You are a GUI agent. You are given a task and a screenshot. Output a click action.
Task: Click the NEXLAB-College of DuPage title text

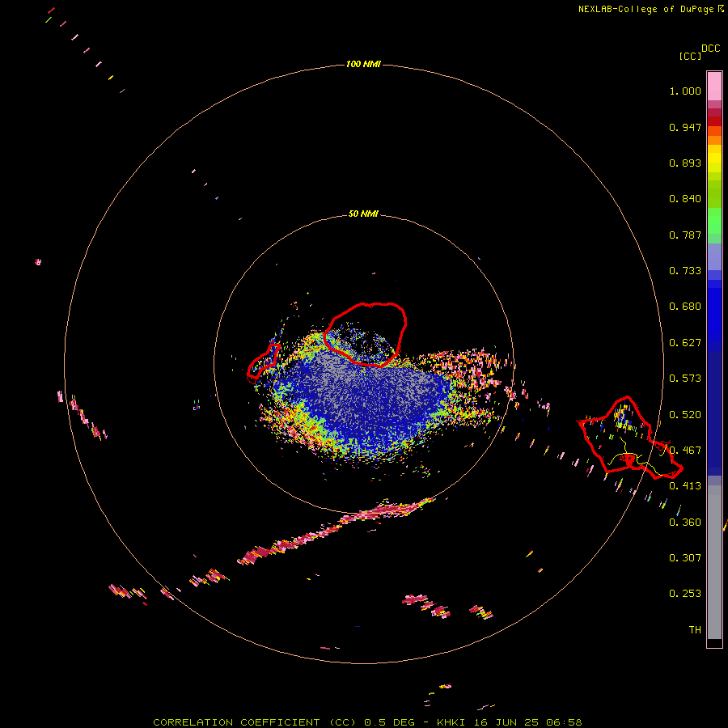(645, 9)
